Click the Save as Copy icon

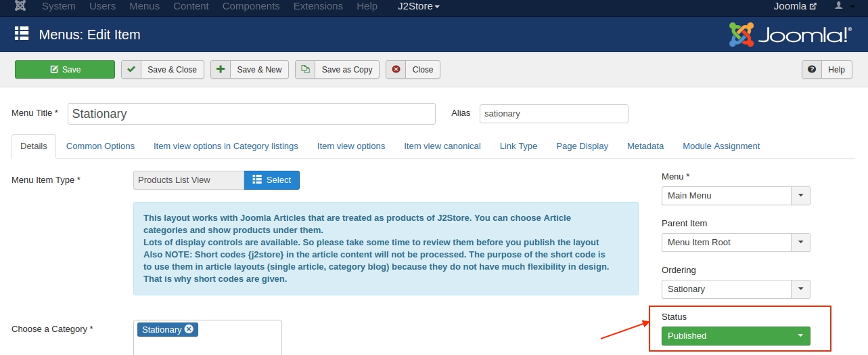tap(305, 69)
